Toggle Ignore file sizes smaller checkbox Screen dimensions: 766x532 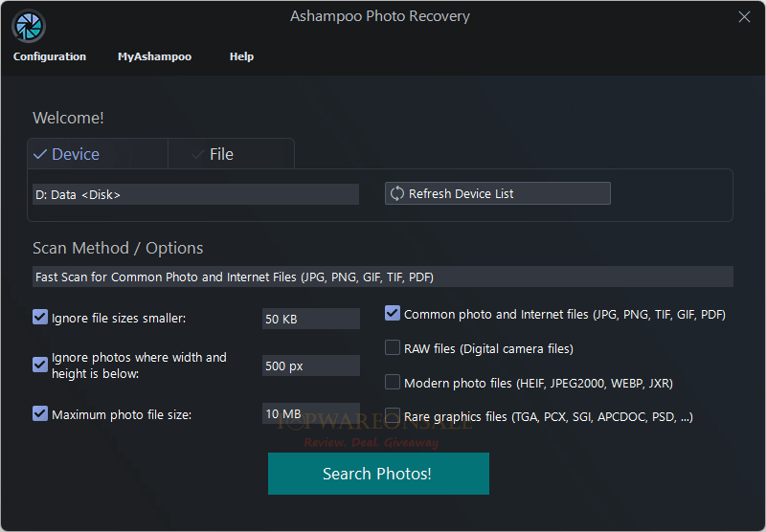[x=40, y=318]
